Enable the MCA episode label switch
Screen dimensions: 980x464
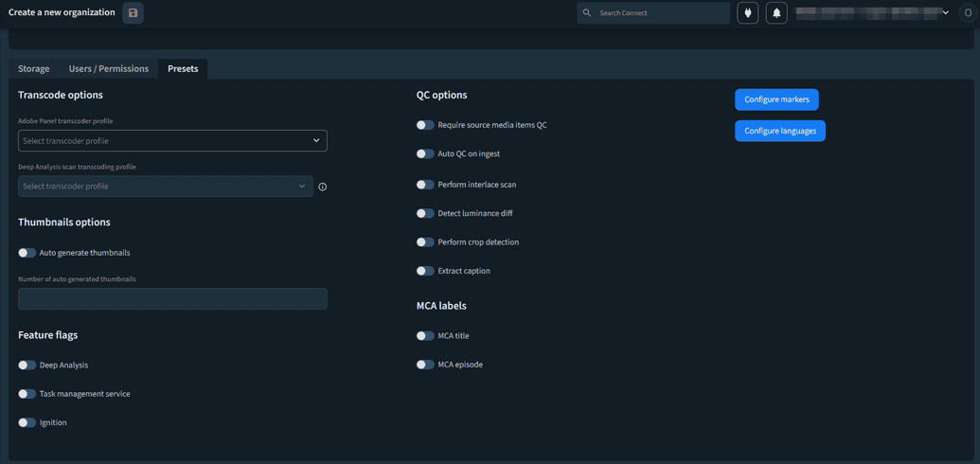(x=425, y=365)
